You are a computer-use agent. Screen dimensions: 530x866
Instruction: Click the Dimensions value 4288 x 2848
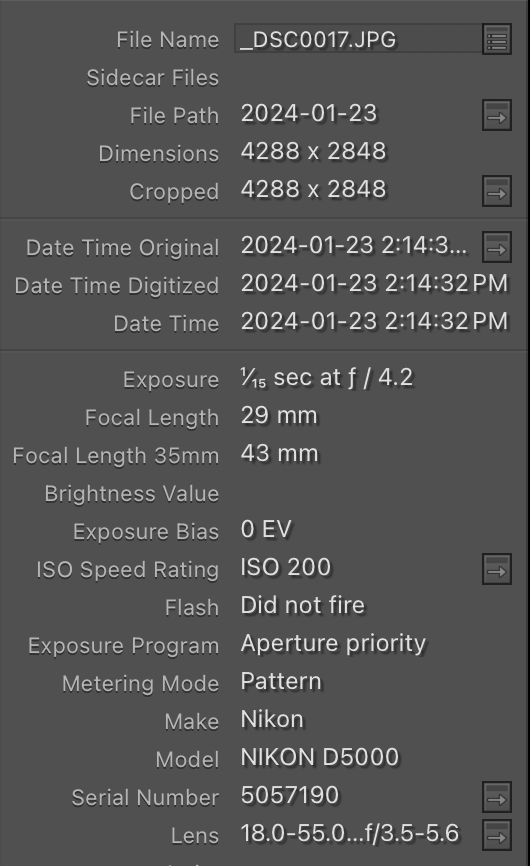click(x=314, y=151)
